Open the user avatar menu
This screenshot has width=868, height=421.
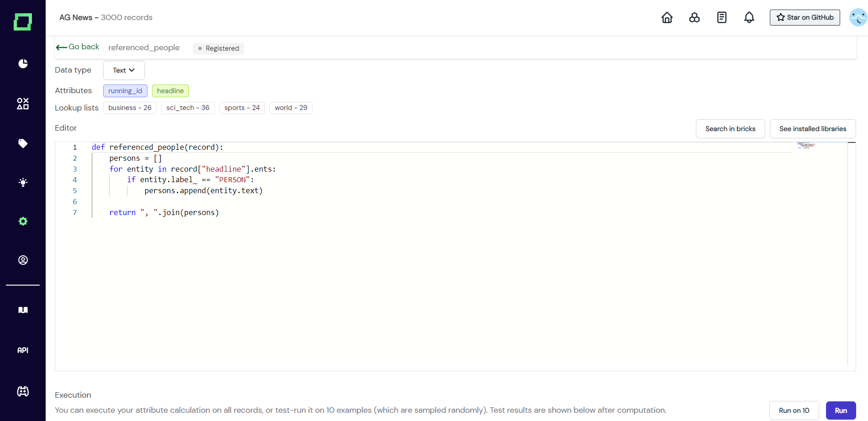(x=858, y=17)
